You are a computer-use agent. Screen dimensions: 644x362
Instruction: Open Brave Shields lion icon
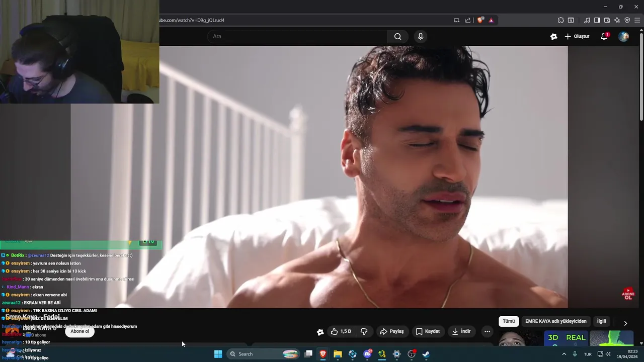(480, 20)
